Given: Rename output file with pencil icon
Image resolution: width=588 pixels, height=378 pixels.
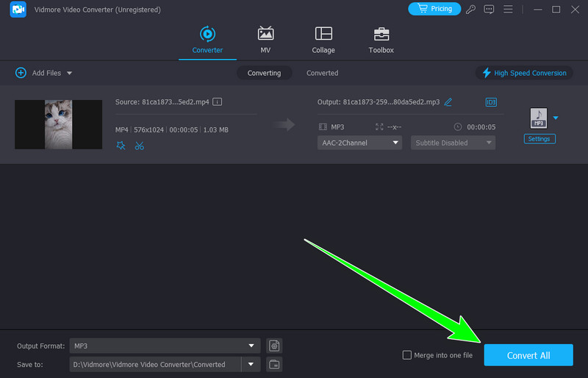Looking at the screenshot, I should tap(448, 102).
